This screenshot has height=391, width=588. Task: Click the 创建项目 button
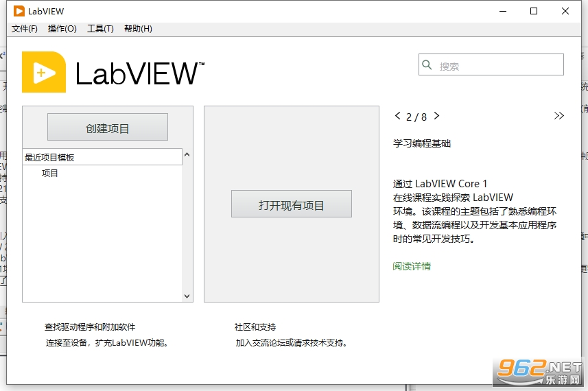pos(108,127)
